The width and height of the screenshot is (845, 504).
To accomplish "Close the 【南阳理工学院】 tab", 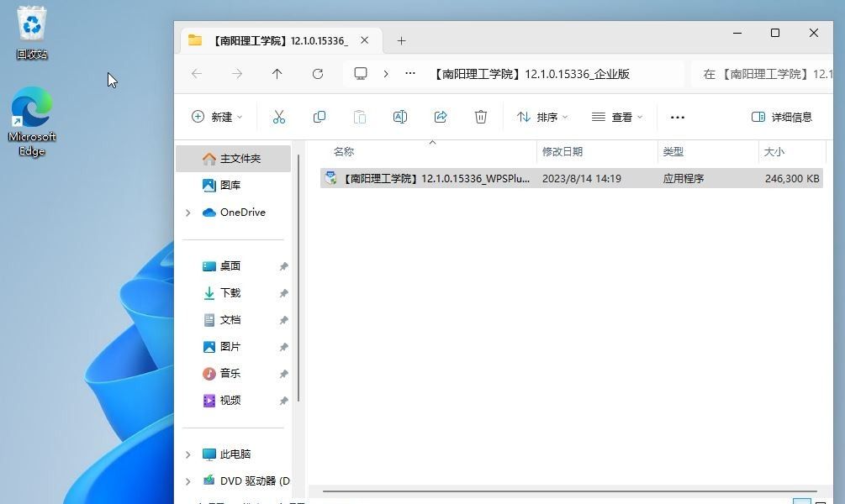I will [365, 40].
